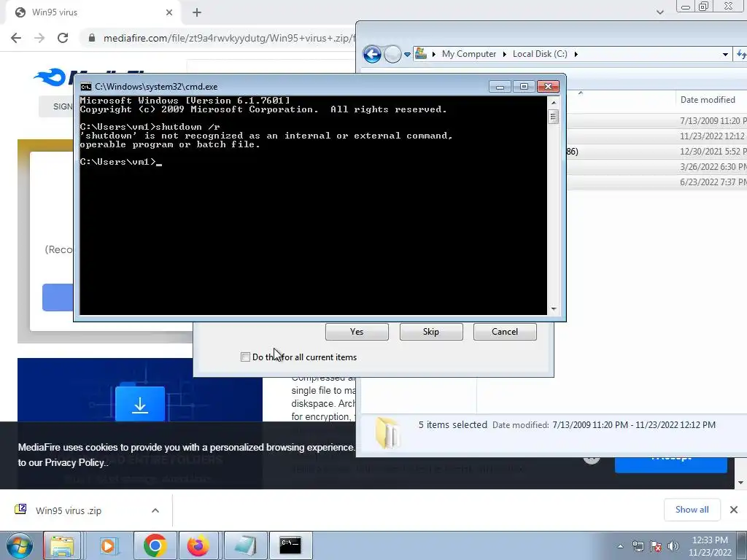
Task: Show hidden tray icons arrow
Action: 620,546
